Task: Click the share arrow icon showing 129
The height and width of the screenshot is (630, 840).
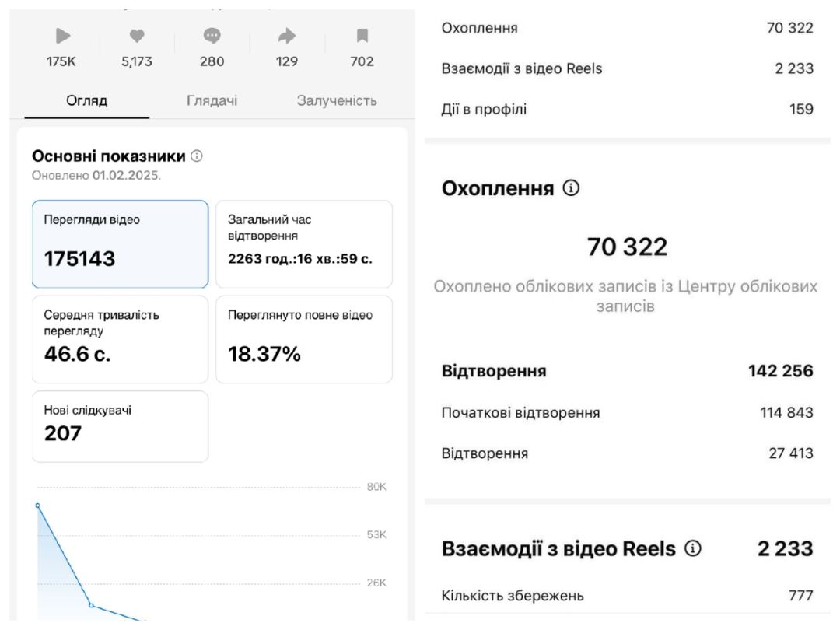Action: coord(286,35)
